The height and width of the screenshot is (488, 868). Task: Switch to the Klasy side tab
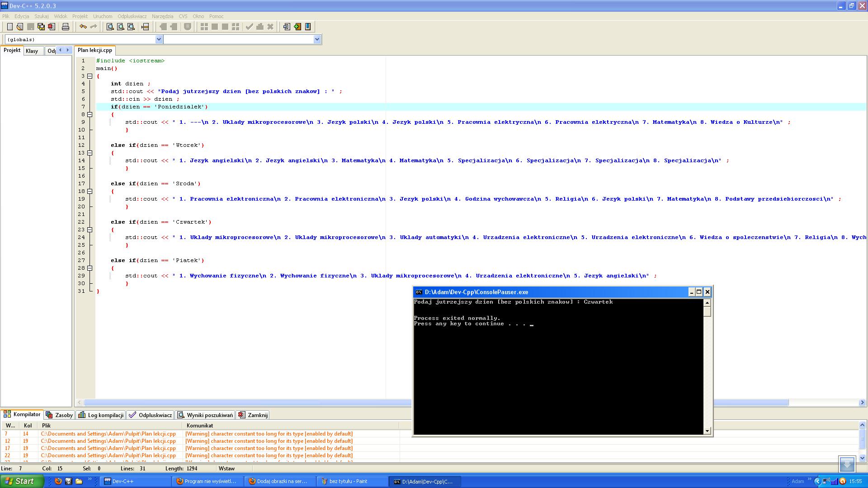point(32,51)
